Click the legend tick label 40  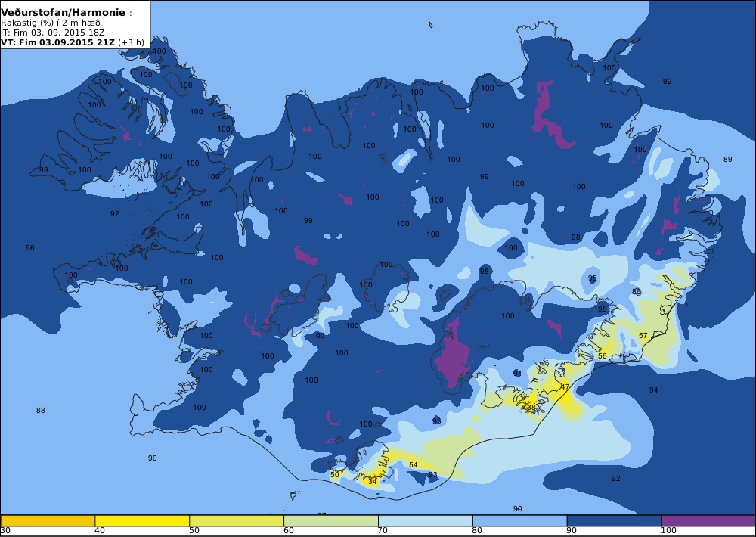coord(100,531)
